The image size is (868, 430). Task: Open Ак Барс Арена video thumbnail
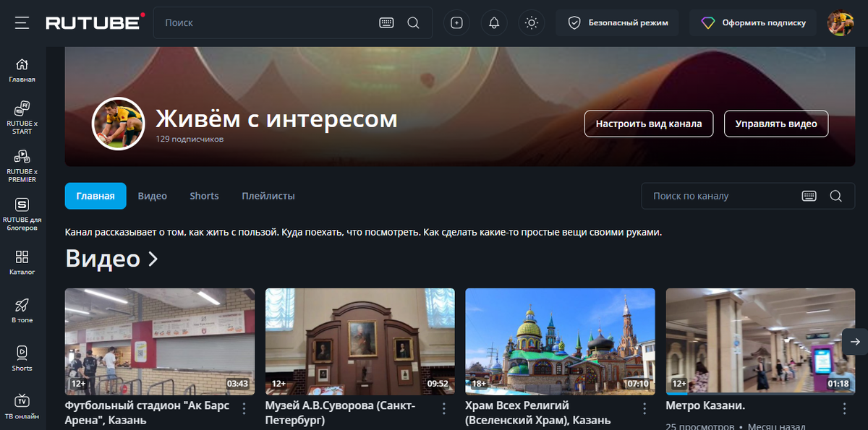point(160,342)
